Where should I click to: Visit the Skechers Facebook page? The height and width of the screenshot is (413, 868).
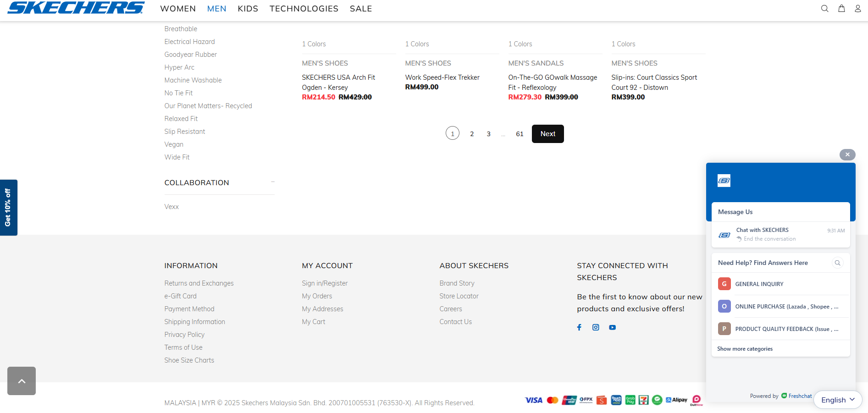(579, 327)
